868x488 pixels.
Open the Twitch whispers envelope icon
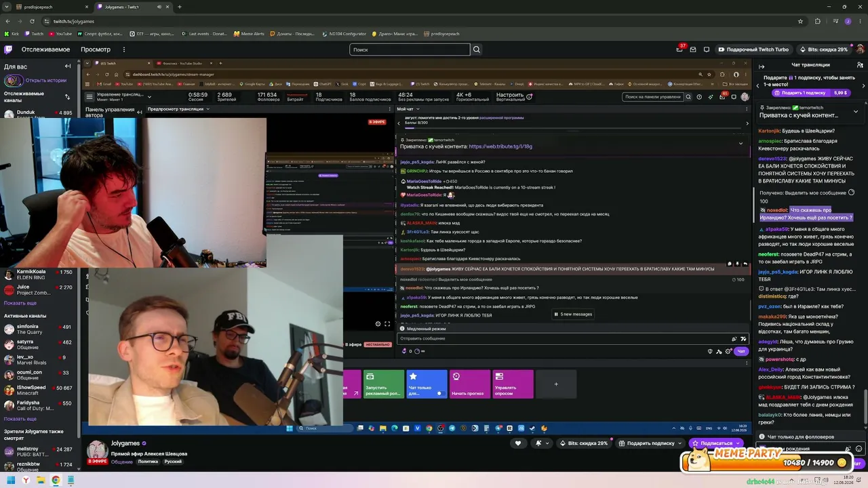693,49
